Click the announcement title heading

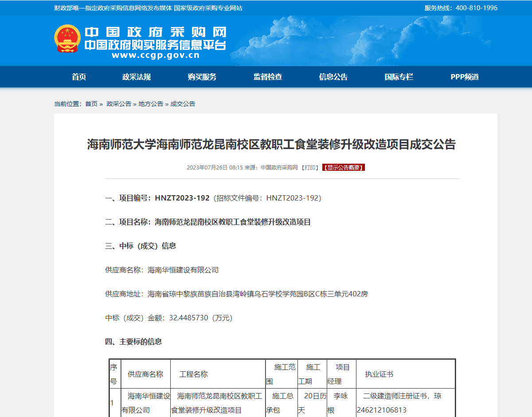[x=271, y=144]
